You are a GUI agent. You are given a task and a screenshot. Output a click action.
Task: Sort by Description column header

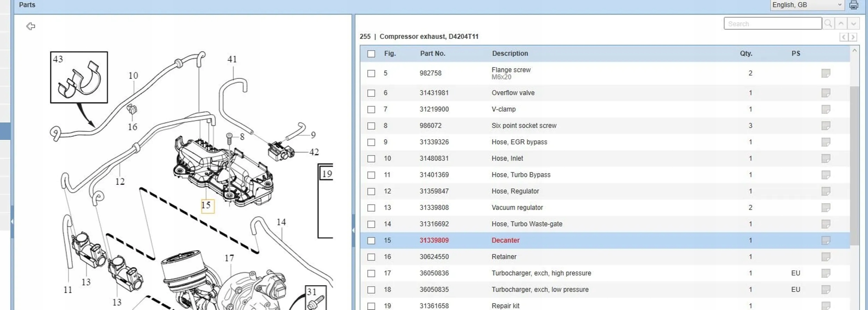point(510,54)
